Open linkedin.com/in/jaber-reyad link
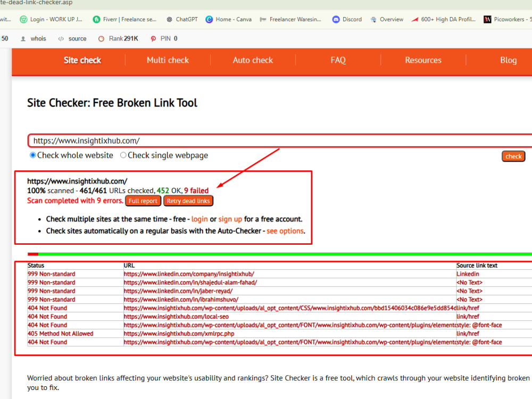532x399 pixels. (178, 291)
